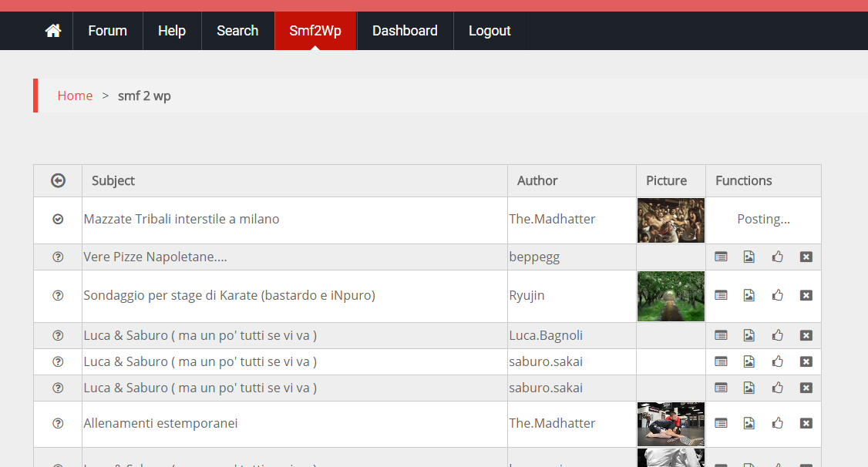Click thumbs-up icon in Luca.Bagnoli row
This screenshot has height=467, width=868.
tap(777, 335)
